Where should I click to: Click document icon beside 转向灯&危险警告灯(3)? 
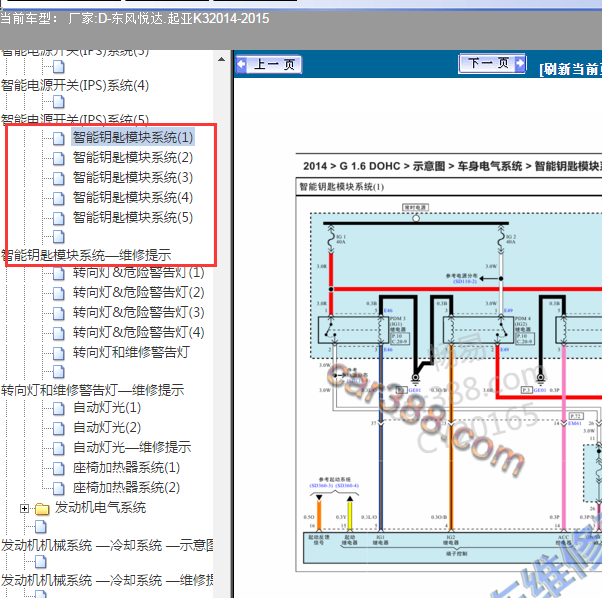coord(58,313)
